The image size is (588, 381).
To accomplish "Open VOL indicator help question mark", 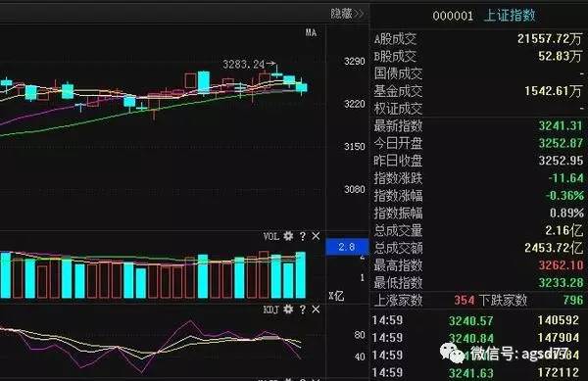I will pos(303,236).
